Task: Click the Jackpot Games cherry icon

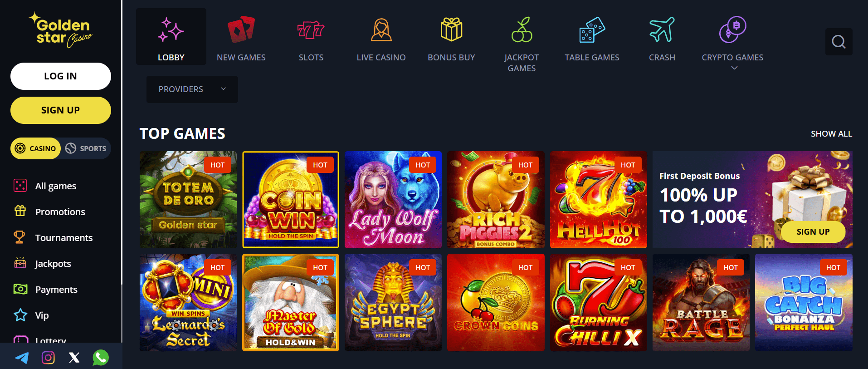Action: [x=522, y=30]
